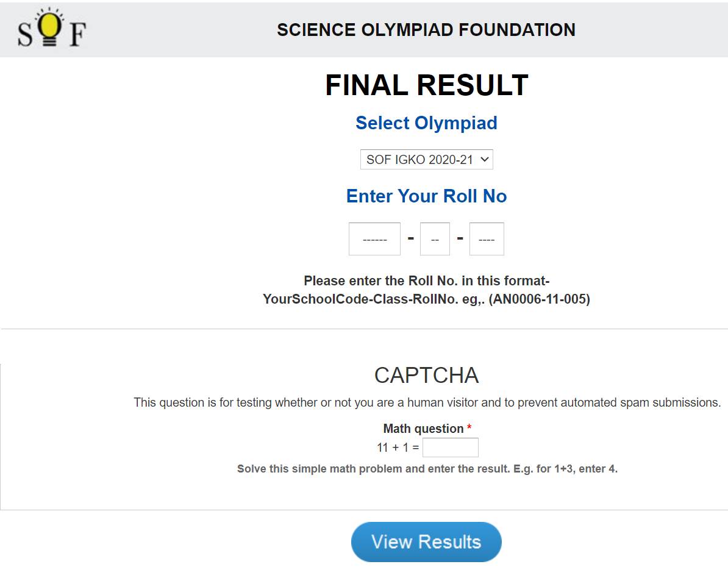This screenshot has width=728, height=567.
Task: Click the CAPTCHA section heading
Action: [x=426, y=375]
